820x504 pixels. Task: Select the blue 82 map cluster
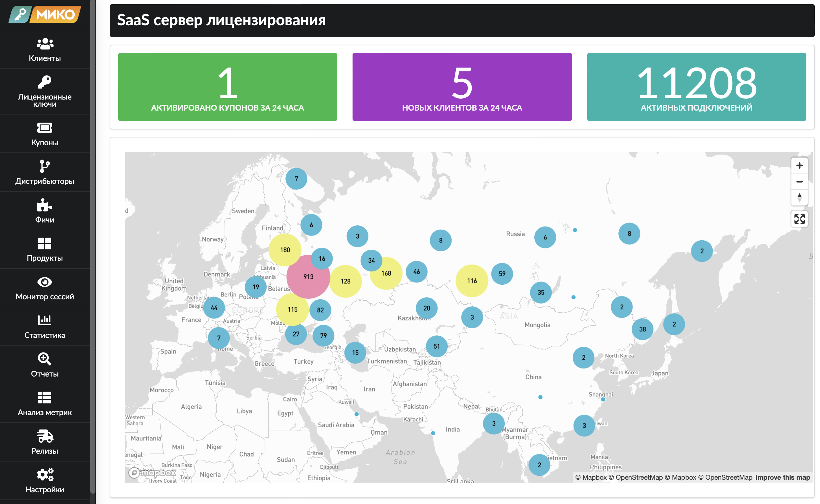[320, 310]
